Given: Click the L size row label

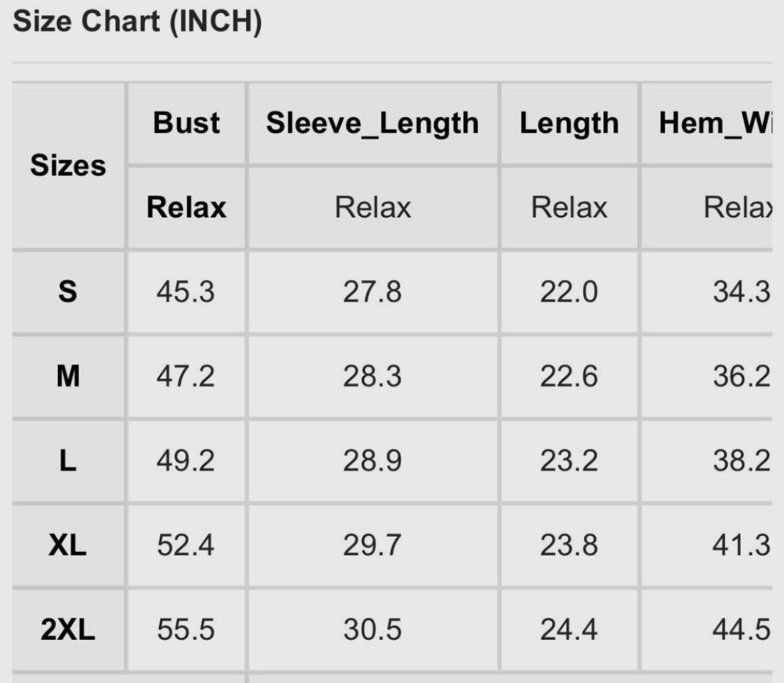Looking at the screenshot, I should (x=68, y=460).
